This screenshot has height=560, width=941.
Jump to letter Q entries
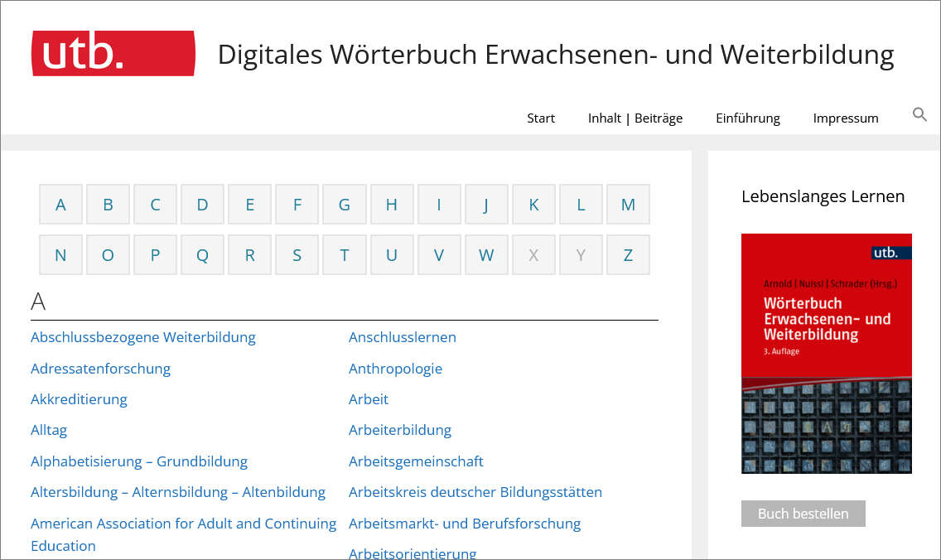click(202, 255)
